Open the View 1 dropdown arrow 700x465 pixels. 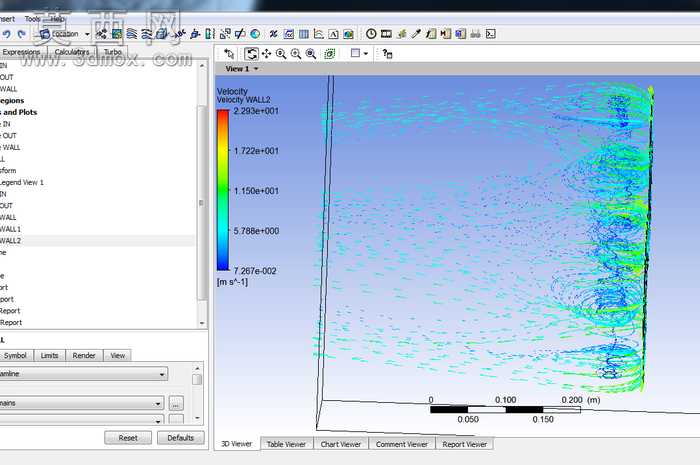tap(256, 69)
